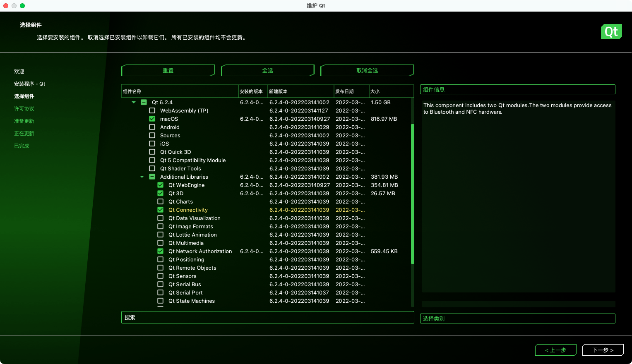Check Qt 5 Compatibility Module checkbox
Screen dimensions: 632x364
click(152, 160)
